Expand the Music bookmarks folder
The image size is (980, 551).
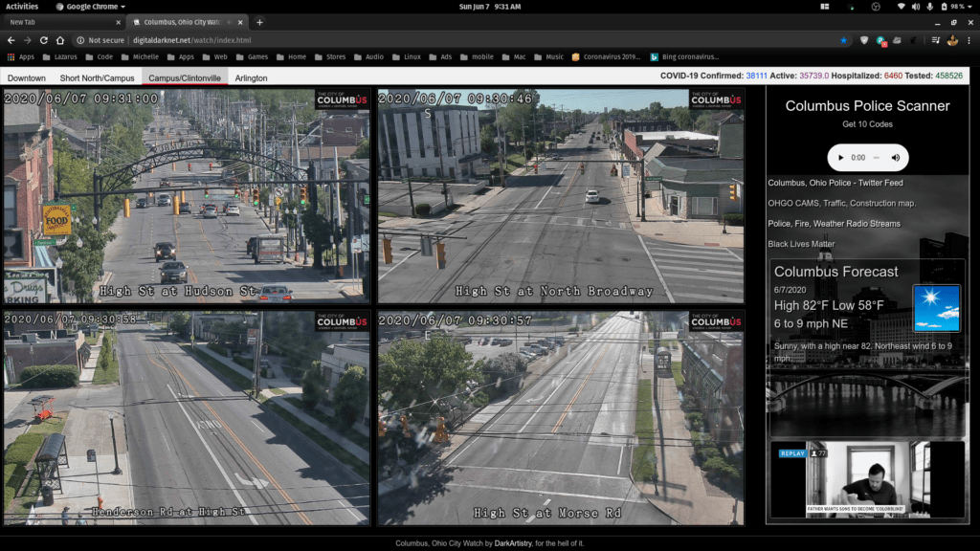[548, 56]
